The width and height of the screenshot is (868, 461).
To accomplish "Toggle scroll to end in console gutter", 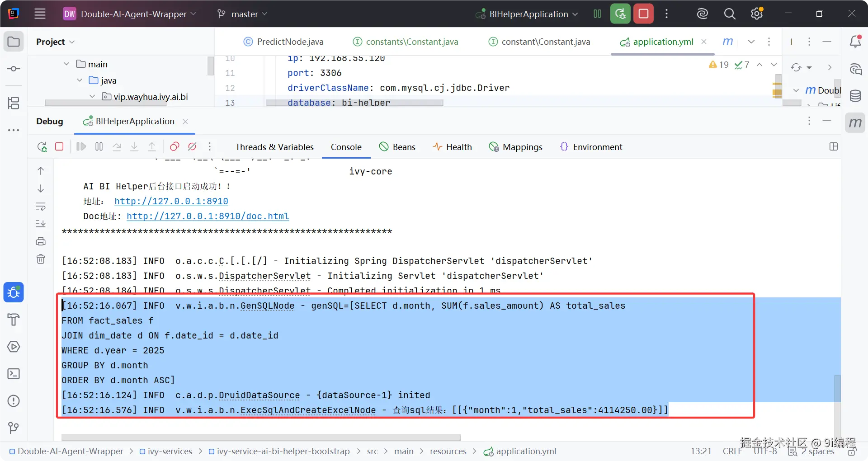I will click(41, 224).
